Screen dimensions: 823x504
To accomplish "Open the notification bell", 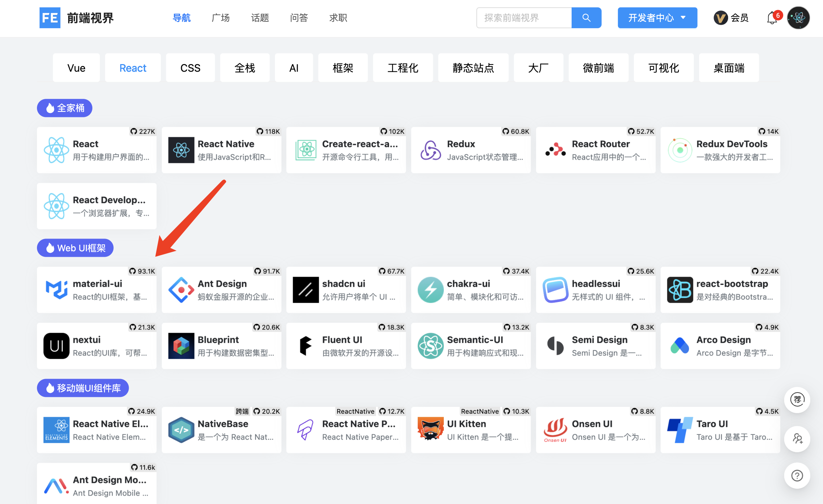I will pos(772,18).
